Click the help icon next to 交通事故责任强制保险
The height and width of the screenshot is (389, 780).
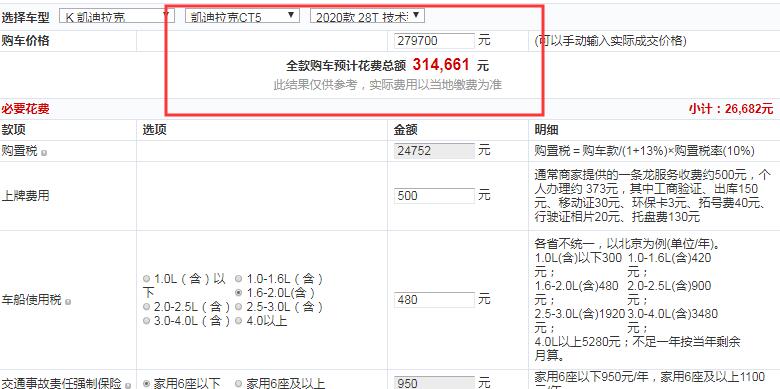click(x=128, y=386)
